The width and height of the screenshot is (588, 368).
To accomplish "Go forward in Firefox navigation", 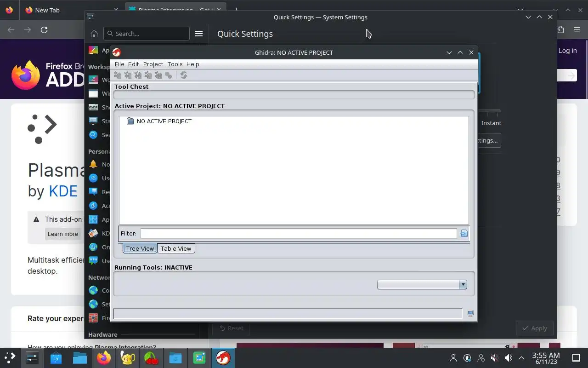I will pyautogui.click(x=28, y=29).
